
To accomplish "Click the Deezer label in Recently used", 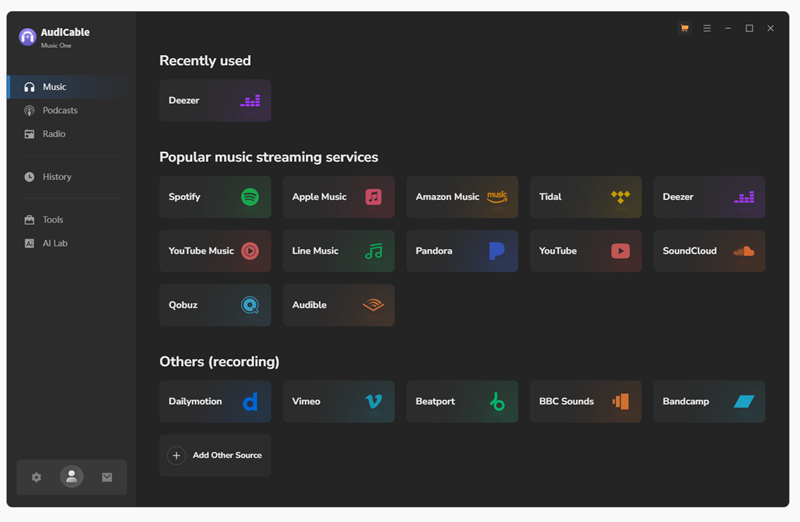I will click(184, 101).
